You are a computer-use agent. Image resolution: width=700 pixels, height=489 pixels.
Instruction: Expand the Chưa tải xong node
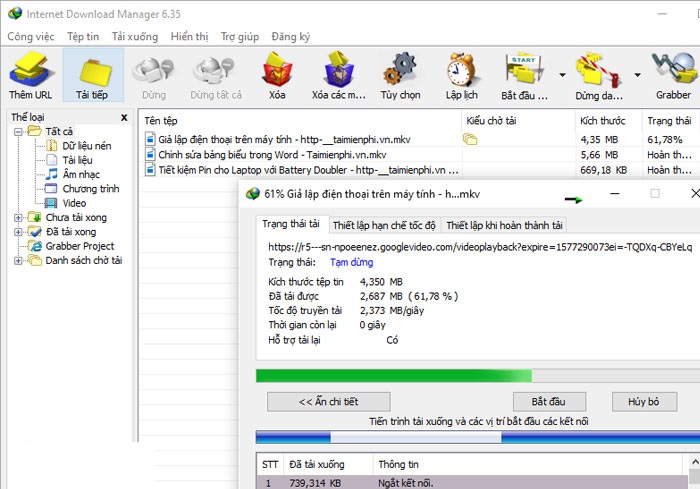coord(18,218)
